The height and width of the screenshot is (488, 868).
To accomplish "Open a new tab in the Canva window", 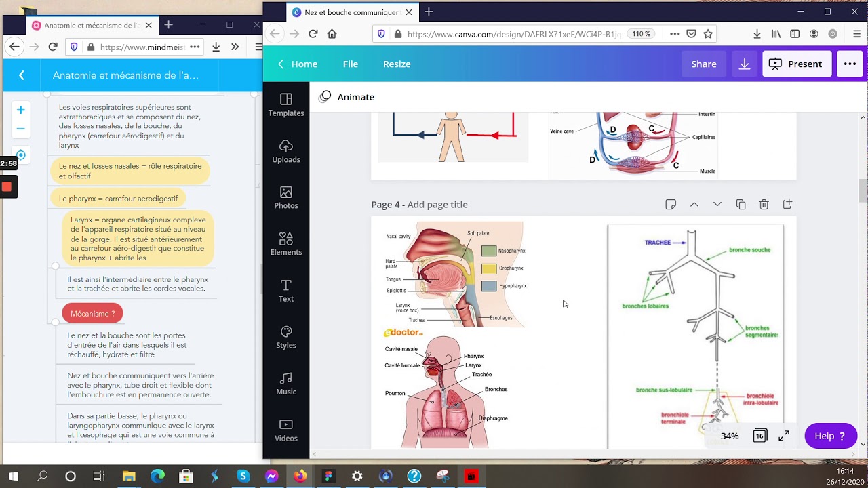I will point(429,12).
